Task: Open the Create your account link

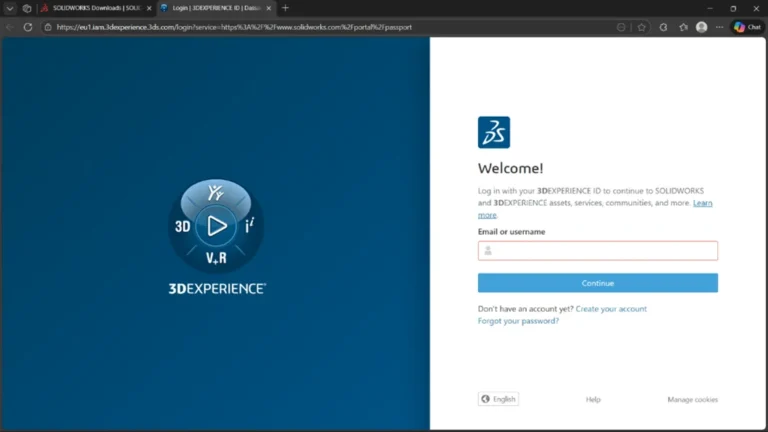Action: [611, 309]
